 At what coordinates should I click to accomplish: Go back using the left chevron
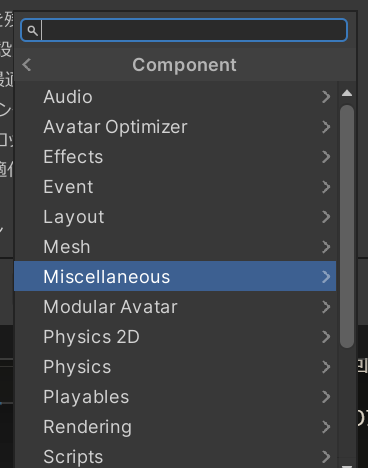pos(27,65)
